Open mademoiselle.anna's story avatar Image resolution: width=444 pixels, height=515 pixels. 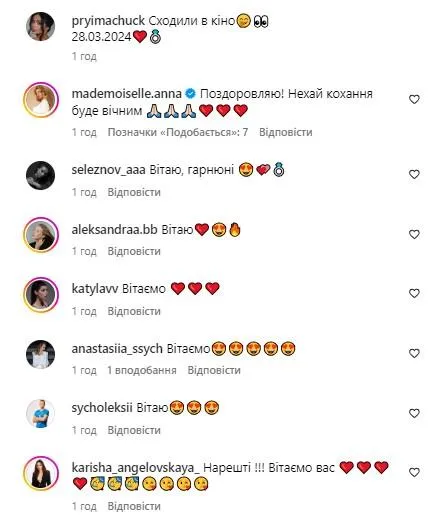tap(41, 100)
